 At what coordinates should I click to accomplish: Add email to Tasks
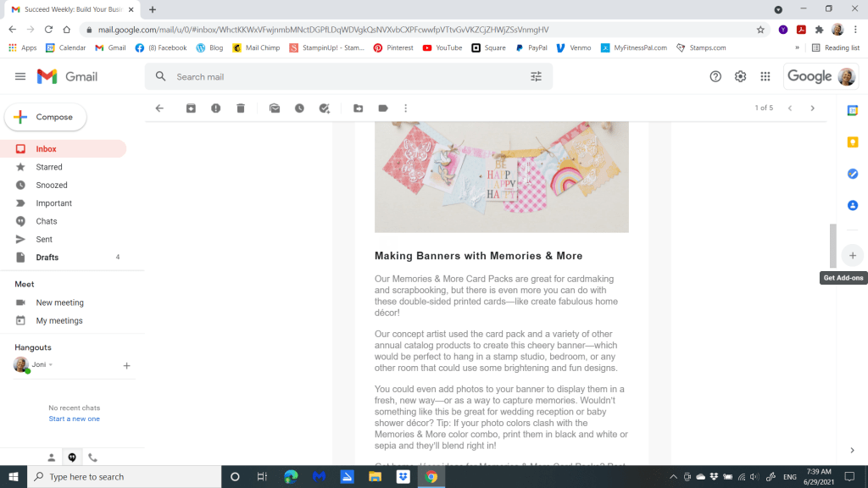tap(324, 108)
